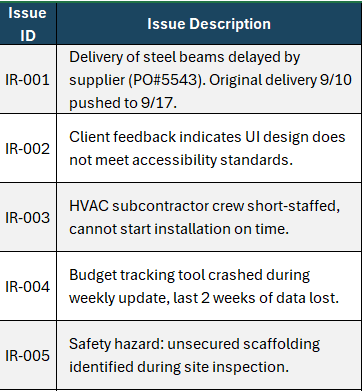Click the IR-005 issue ID cell
This screenshot has height=391, width=362.
(28, 355)
